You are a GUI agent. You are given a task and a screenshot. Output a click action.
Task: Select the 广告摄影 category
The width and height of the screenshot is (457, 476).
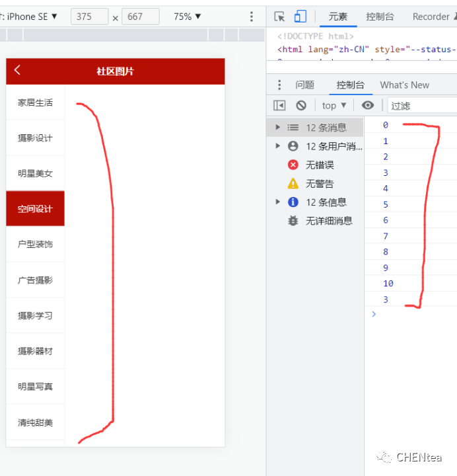pyautogui.click(x=35, y=280)
